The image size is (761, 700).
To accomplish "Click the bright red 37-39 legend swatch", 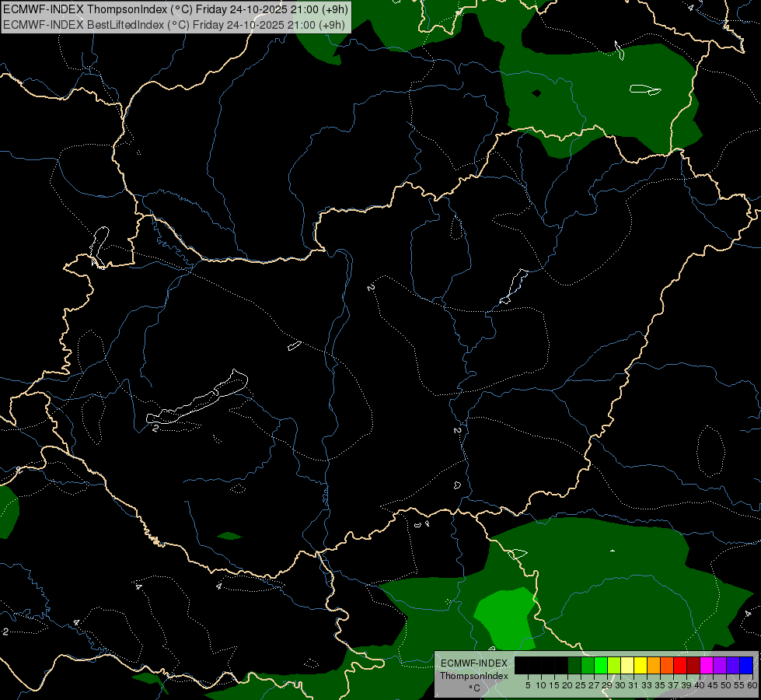I will (x=680, y=665).
